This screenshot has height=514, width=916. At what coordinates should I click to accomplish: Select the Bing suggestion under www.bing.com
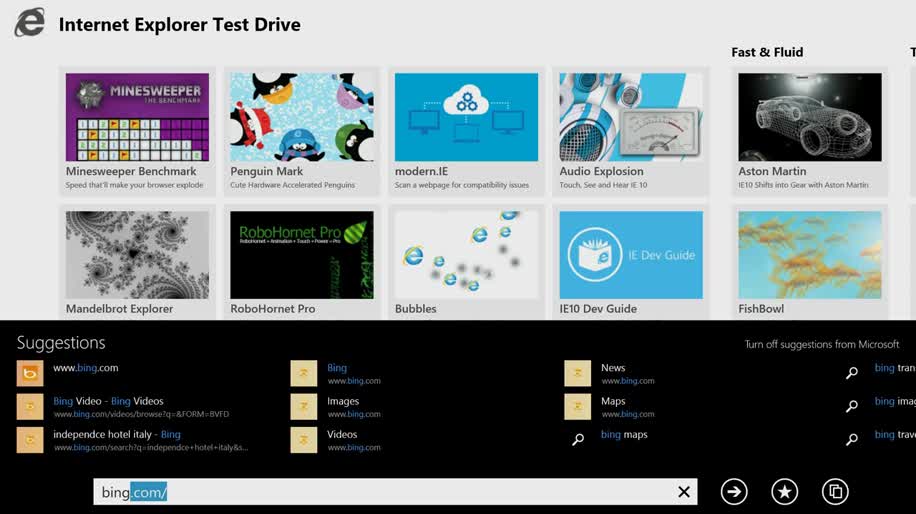pyautogui.click(x=354, y=374)
